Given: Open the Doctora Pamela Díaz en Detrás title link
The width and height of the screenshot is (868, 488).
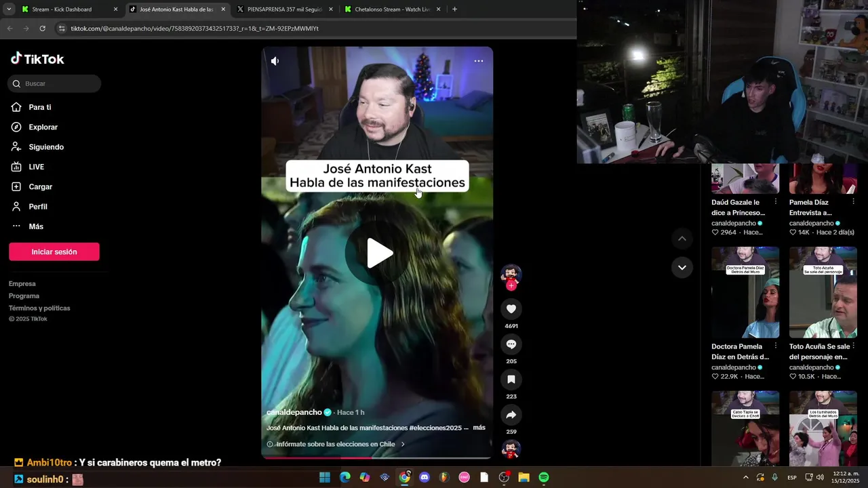Looking at the screenshot, I should 741,352.
